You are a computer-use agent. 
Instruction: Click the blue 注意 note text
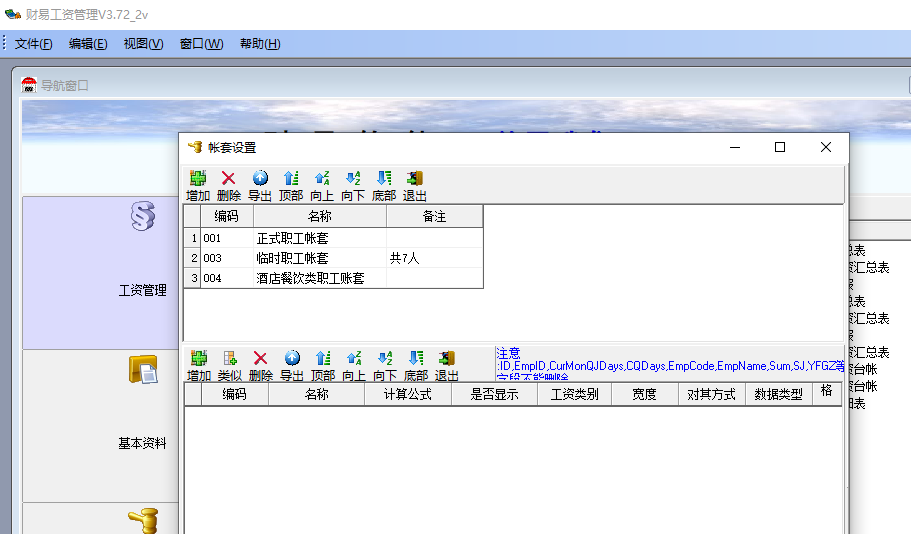point(670,364)
